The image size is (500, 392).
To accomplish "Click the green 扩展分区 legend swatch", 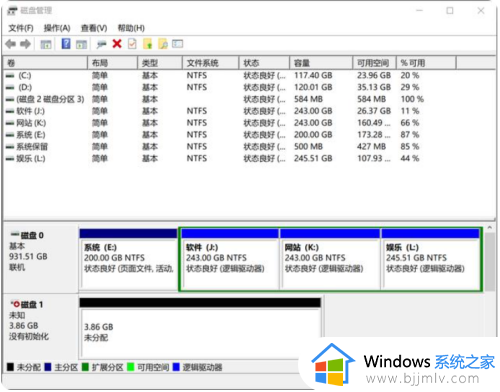I will pos(85,367).
